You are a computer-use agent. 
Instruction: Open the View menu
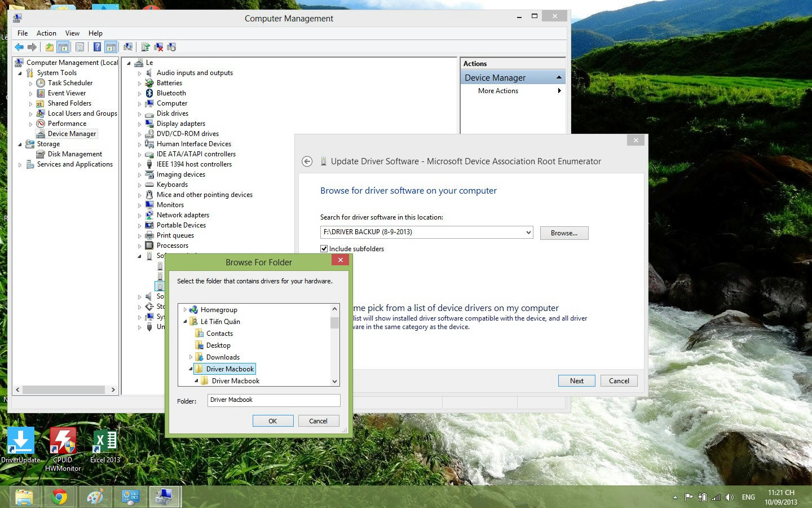(72, 33)
